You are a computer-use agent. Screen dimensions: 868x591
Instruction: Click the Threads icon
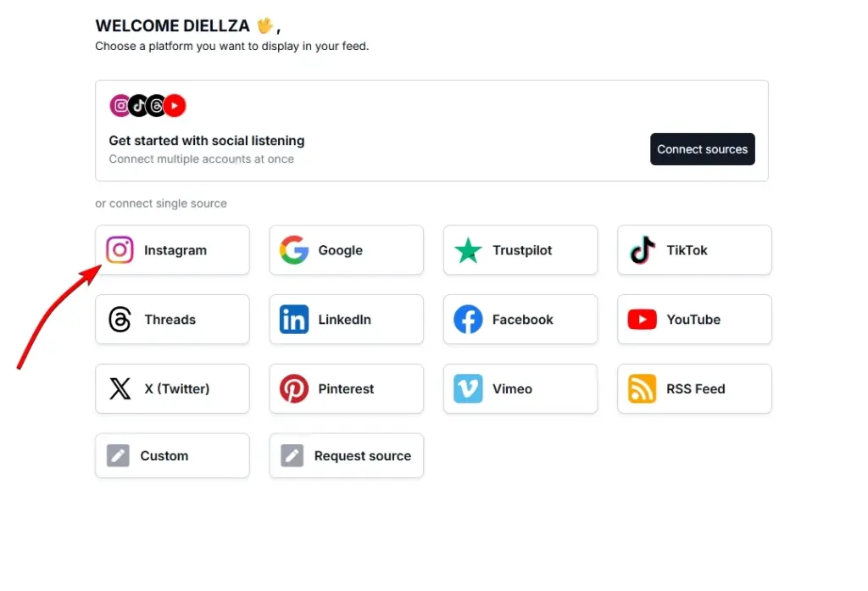[x=120, y=320]
